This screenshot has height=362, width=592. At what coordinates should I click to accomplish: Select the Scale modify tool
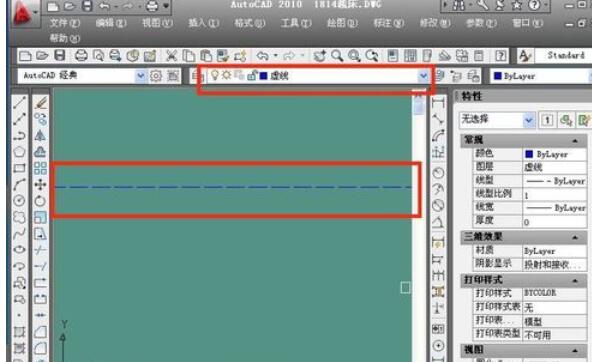[40, 217]
